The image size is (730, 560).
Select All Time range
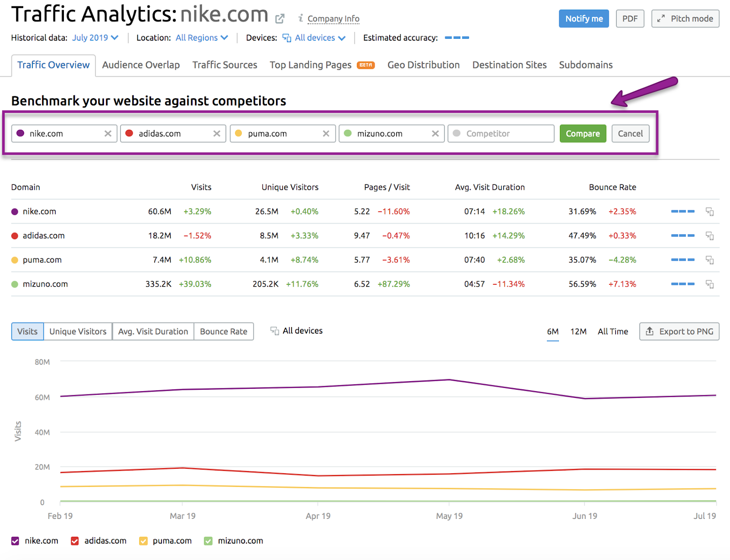[613, 332]
